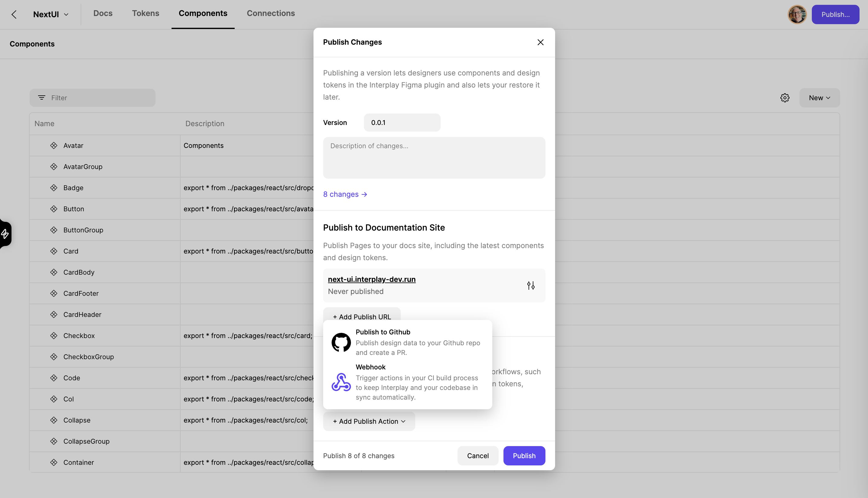Click the CardFooter component icon

click(x=54, y=293)
